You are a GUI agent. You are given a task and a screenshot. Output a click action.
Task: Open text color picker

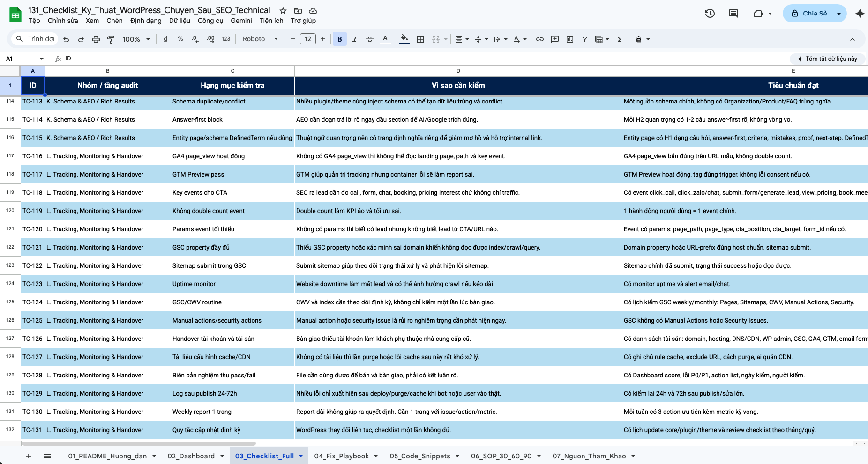[385, 39]
